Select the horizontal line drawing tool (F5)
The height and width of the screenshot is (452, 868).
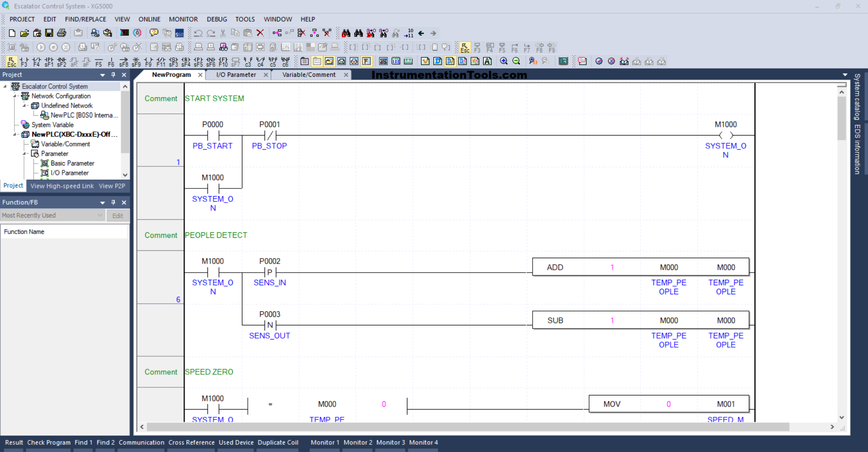pos(99,61)
